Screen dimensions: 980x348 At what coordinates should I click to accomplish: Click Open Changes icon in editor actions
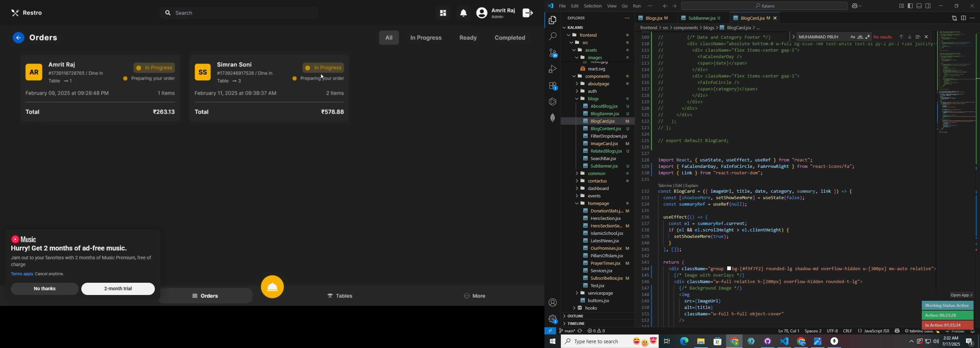pos(954,18)
